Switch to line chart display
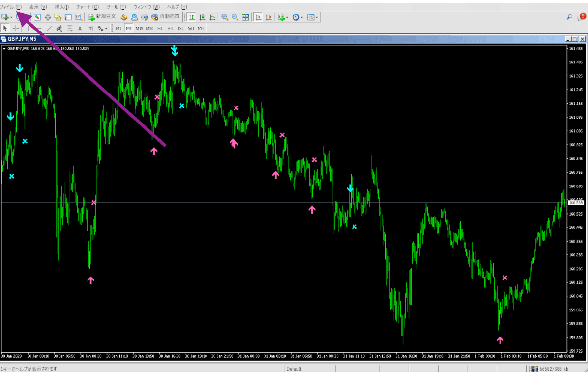Image resolution: width=588 pixels, height=372 pixels. click(212, 17)
